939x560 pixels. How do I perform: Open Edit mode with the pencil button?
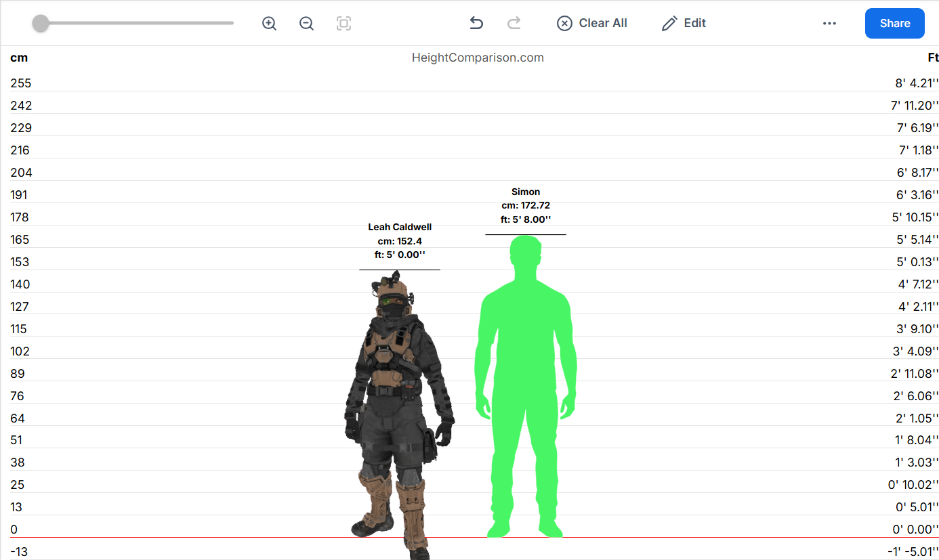point(684,24)
